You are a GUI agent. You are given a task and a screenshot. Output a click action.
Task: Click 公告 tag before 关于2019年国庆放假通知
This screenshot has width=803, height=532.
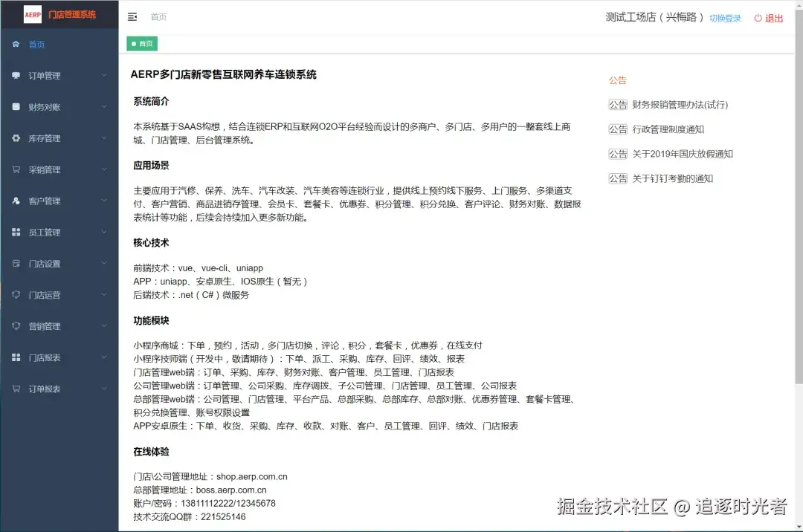[x=618, y=154]
